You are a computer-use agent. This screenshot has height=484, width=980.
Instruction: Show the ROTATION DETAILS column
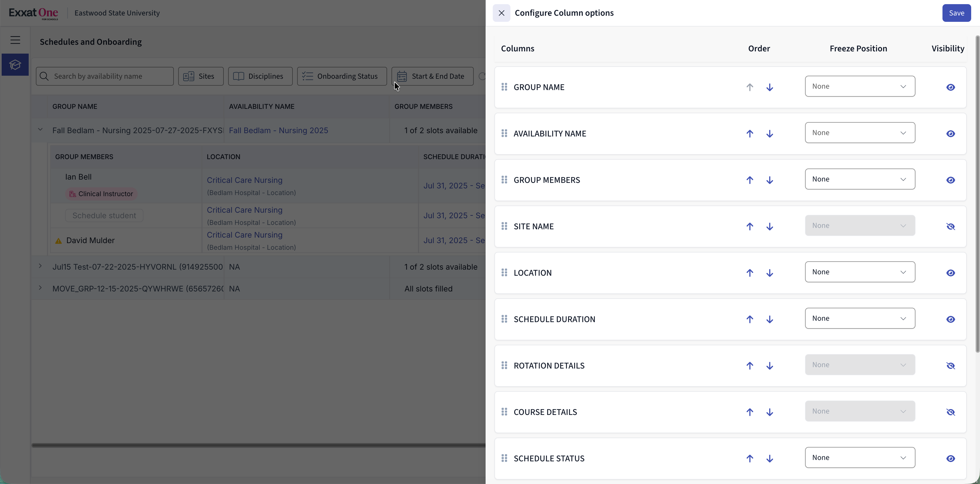tap(950, 365)
